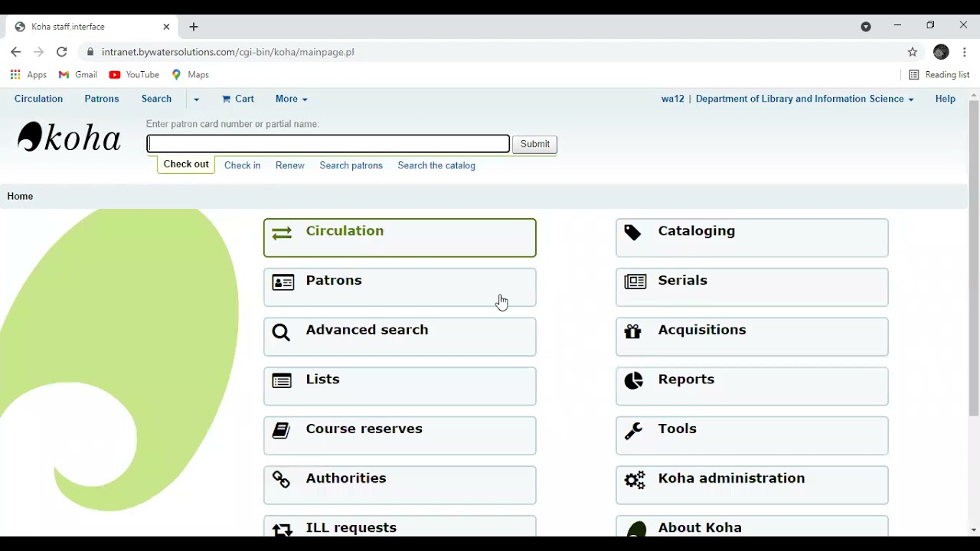Open the YouTube bookmark
This screenshot has width=980, height=551.
click(135, 75)
